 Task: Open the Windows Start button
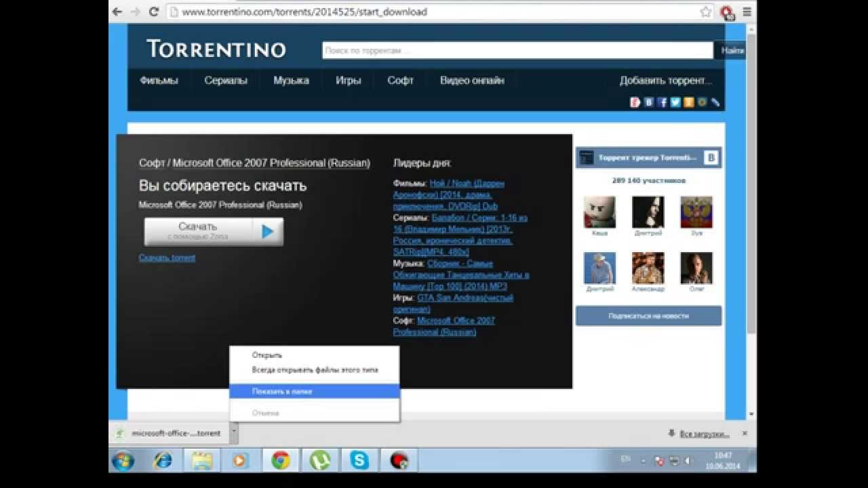click(123, 461)
